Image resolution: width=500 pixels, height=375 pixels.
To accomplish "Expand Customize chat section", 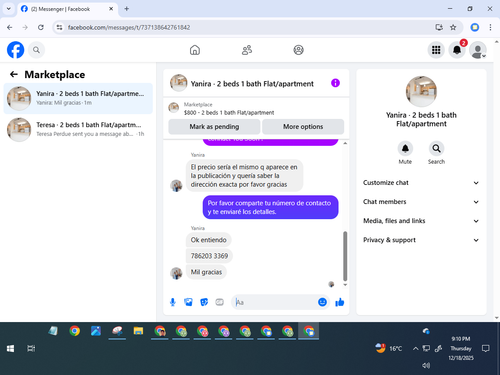I will click(421, 183).
